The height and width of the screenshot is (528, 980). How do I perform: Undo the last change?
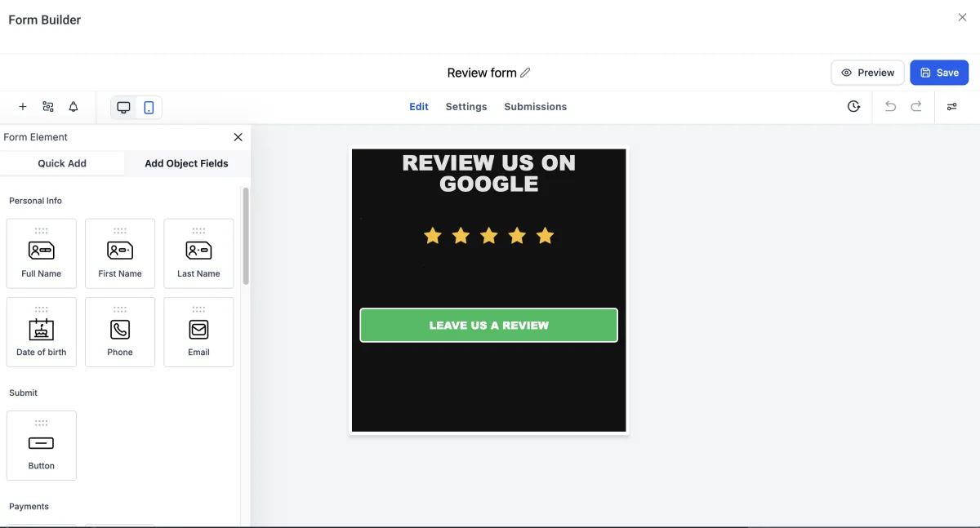[890, 107]
